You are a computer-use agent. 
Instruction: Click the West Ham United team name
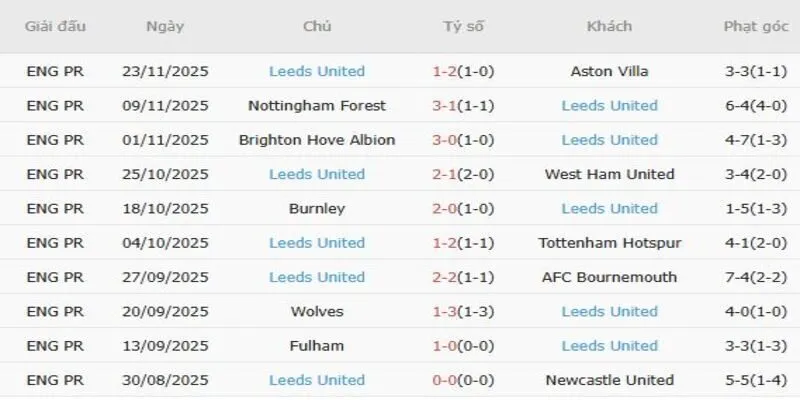pyautogui.click(x=609, y=174)
